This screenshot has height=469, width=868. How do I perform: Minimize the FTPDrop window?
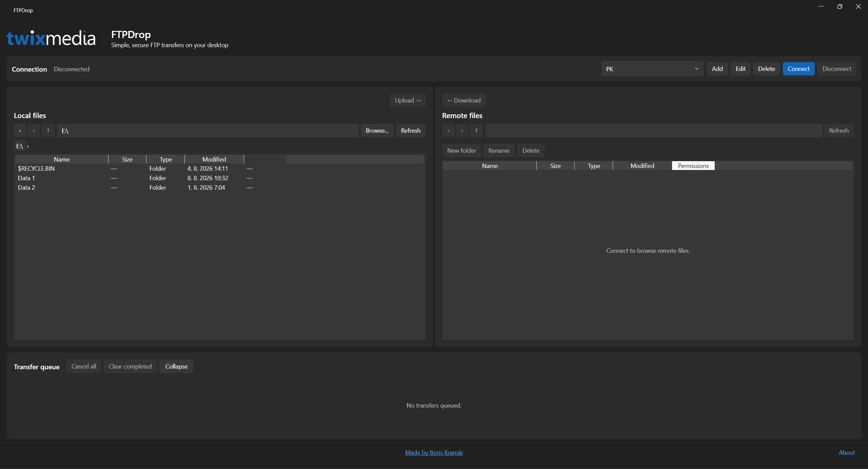[821, 6]
